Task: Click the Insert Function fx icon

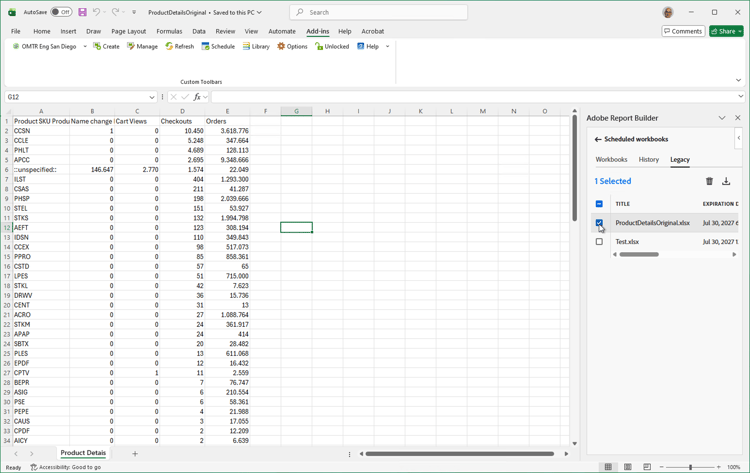Action: (x=197, y=97)
